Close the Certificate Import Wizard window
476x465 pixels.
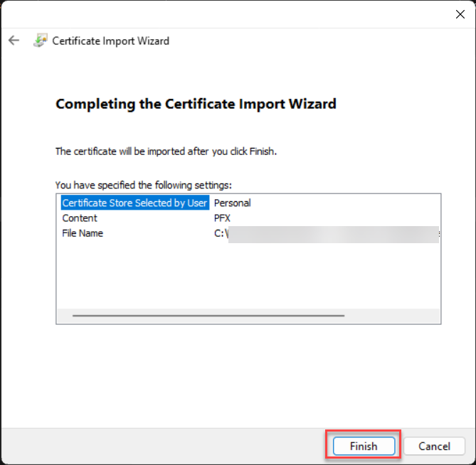(x=459, y=14)
